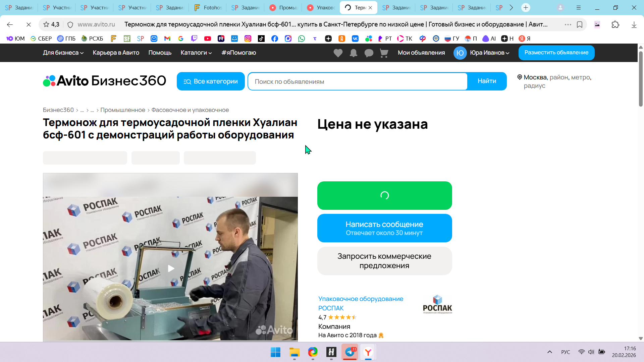The width and height of the screenshot is (644, 362).
Task: Open the Помощь menu item
Action: pyautogui.click(x=160, y=53)
